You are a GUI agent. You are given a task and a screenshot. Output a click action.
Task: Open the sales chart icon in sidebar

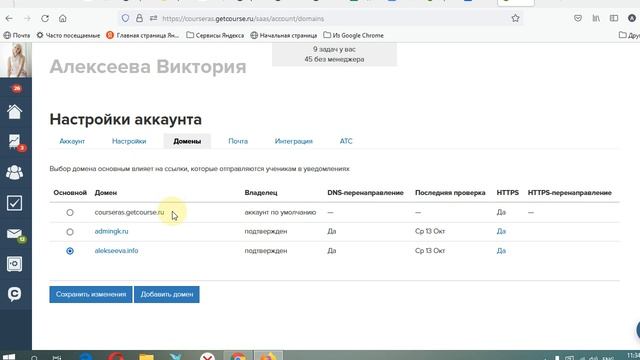point(15,142)
